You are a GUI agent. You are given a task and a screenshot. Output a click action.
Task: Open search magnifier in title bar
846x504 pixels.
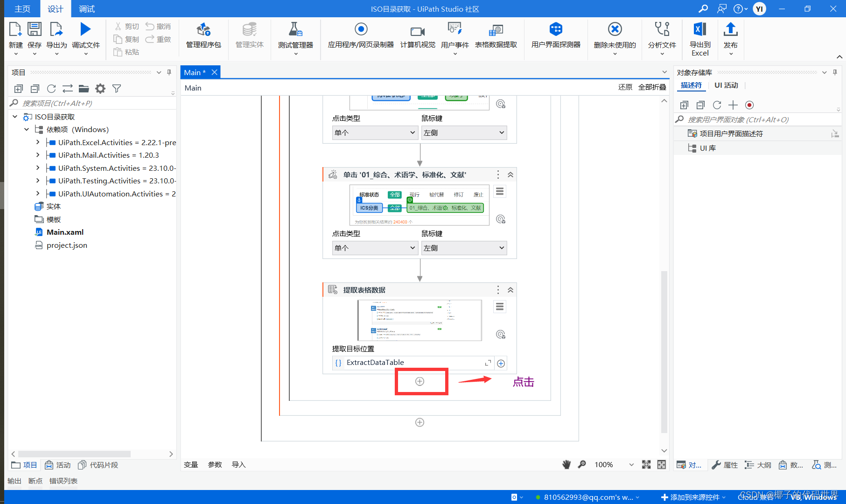coord(703,9)
